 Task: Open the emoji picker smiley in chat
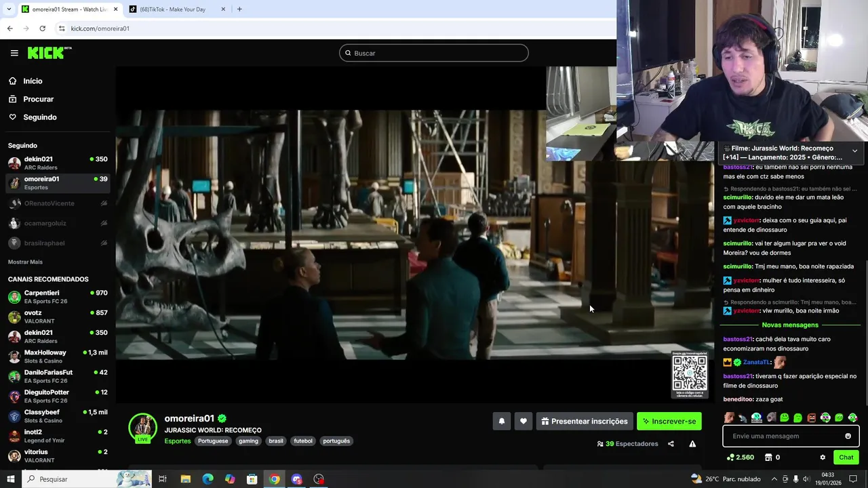click(848, 436)
